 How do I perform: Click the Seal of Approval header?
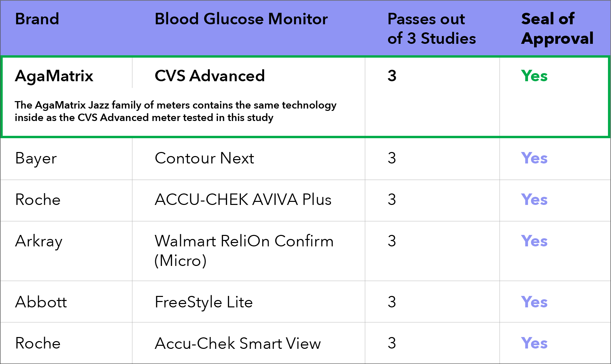coord(557,29)
